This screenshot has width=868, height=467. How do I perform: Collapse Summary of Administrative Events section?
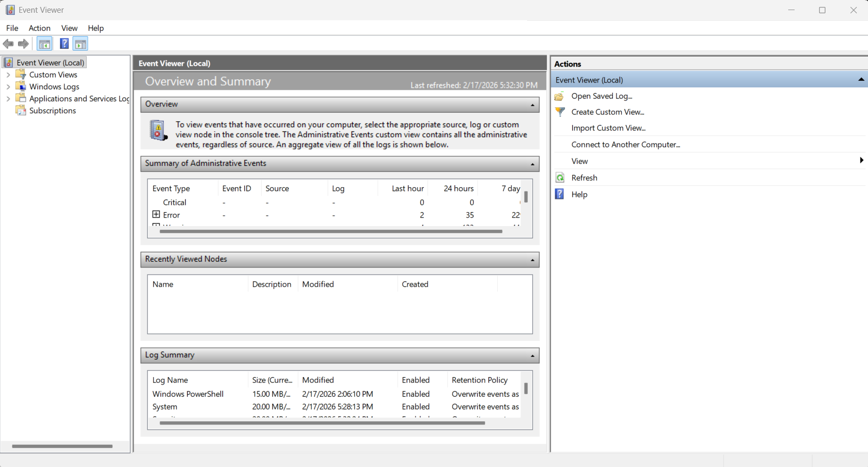(532, 164)
